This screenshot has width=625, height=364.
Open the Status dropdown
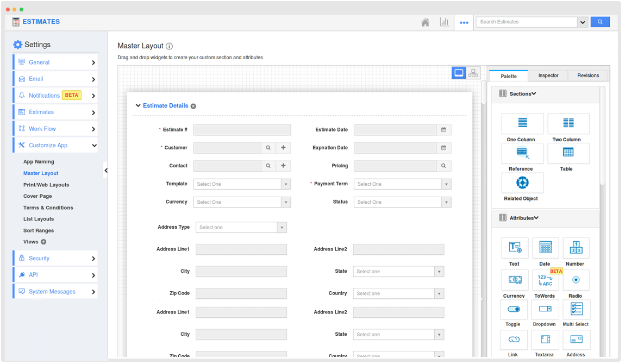coord(403,202)
